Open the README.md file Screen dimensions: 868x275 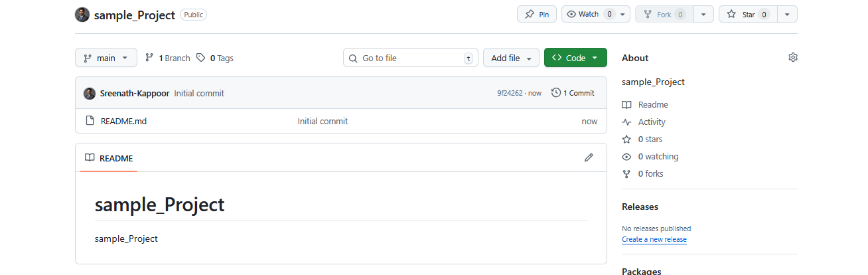pyautogui.click(x=123, y=122)
